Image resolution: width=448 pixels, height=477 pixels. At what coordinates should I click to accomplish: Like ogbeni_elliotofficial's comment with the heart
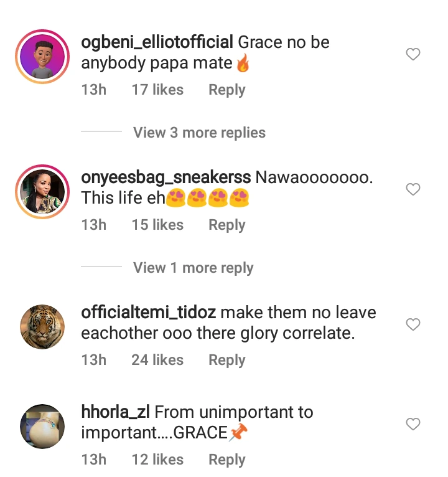click(x=413, y=55)
